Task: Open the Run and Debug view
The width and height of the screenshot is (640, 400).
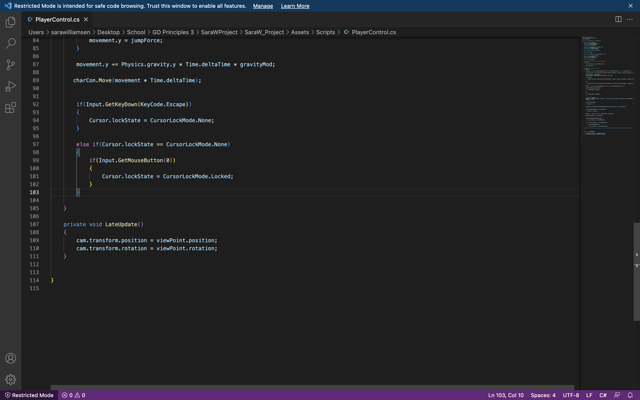Action: pos(11,86)
